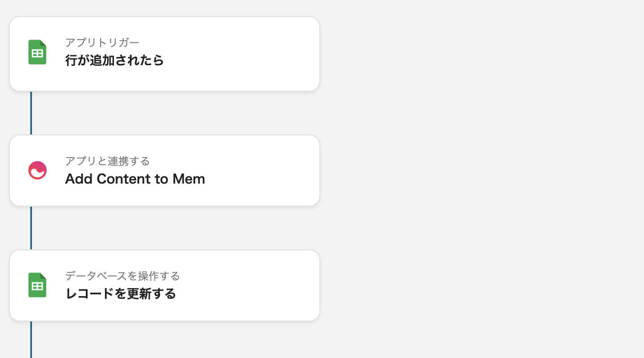Open the Add Content to Mem step
The height and width of the screenshot is (358, 644).
[x=134, y=179]
